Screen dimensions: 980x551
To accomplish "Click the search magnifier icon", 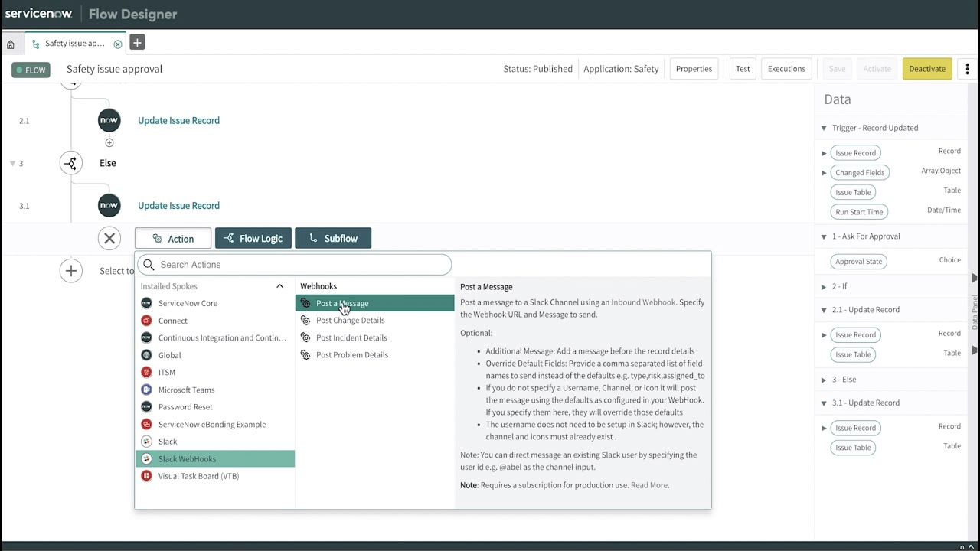I will pyautogui.click(x=149, y=265).
